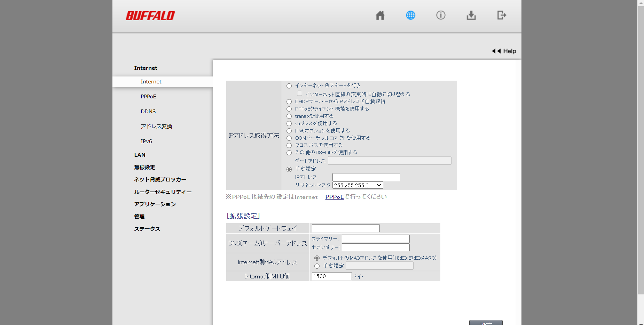
Task: Go to the Home icon page
Action: (x=380, y=15)
